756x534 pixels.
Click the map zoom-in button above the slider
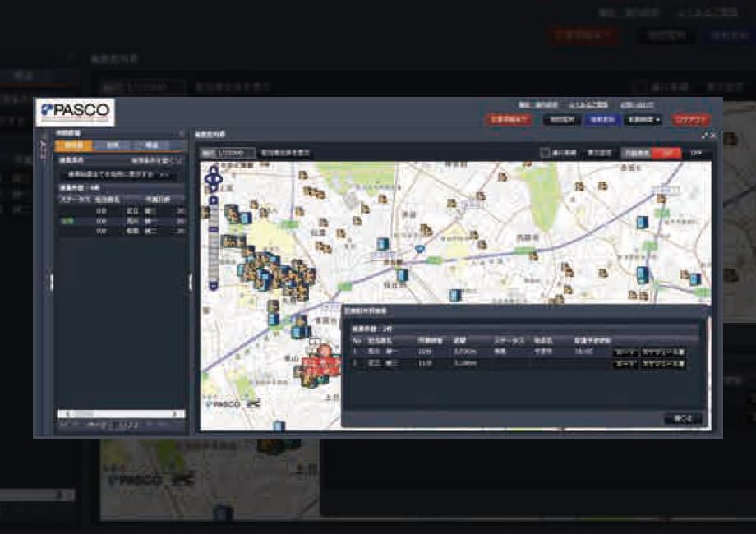214,200
